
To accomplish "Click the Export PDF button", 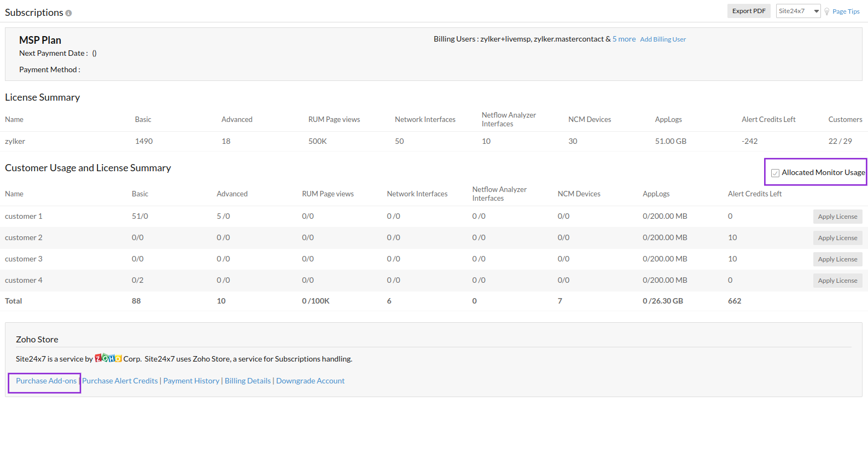I will coord(749,11).
